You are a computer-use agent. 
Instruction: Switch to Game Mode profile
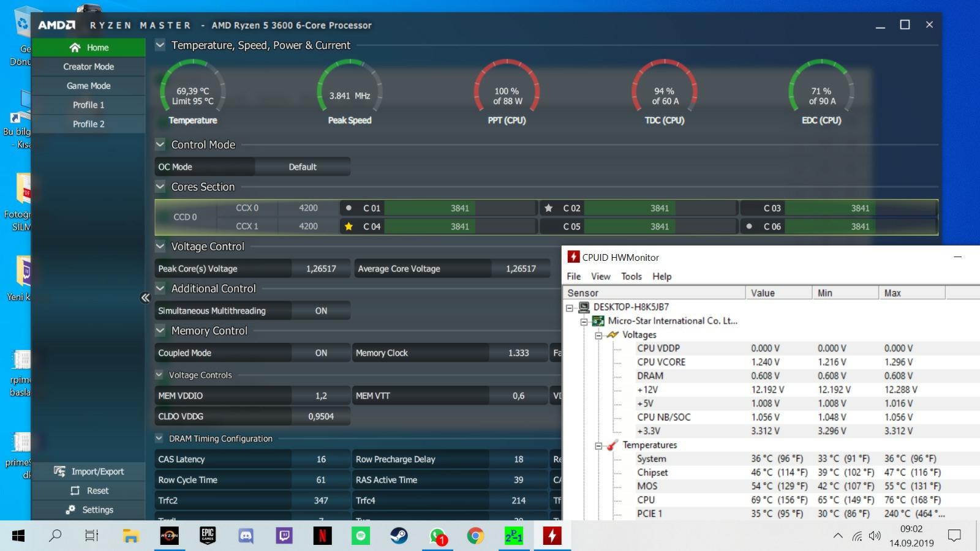coord(89,86)
